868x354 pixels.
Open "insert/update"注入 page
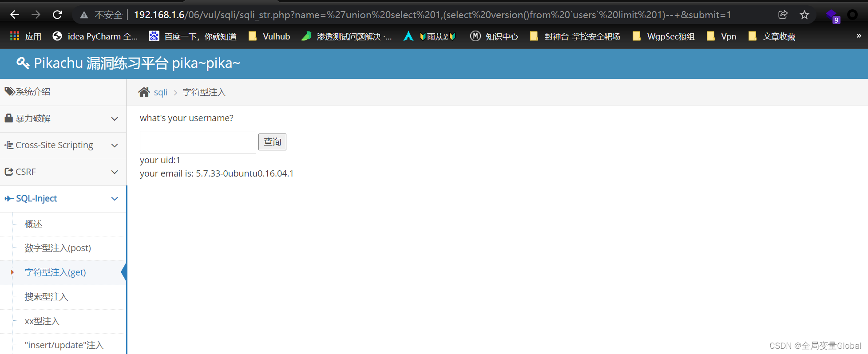click(x=64, y=345)
